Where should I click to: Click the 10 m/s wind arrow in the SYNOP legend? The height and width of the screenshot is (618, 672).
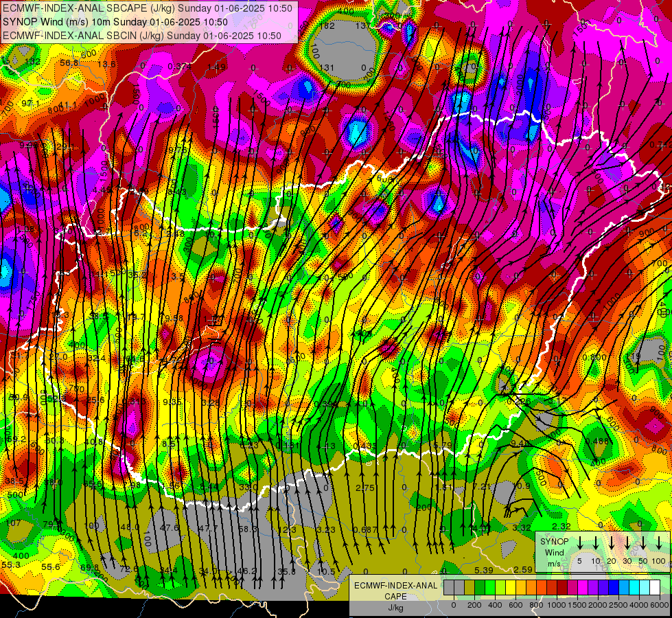click(596, 543)
